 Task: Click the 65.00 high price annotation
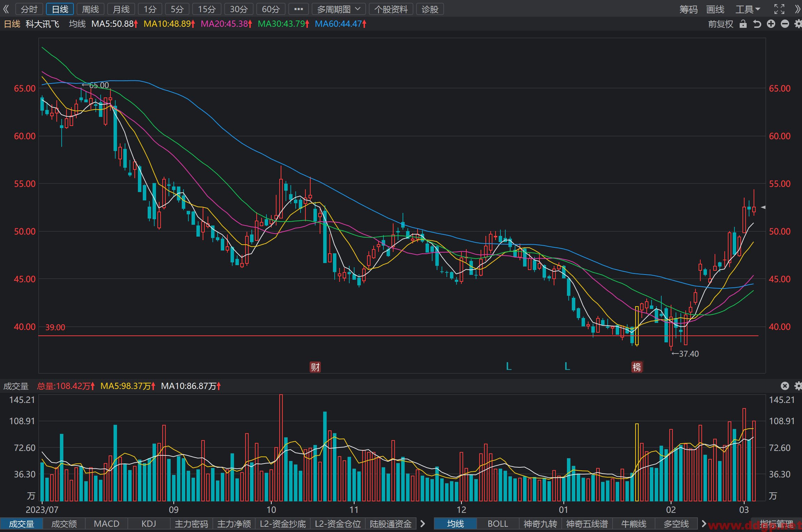(x=95, y=85)
